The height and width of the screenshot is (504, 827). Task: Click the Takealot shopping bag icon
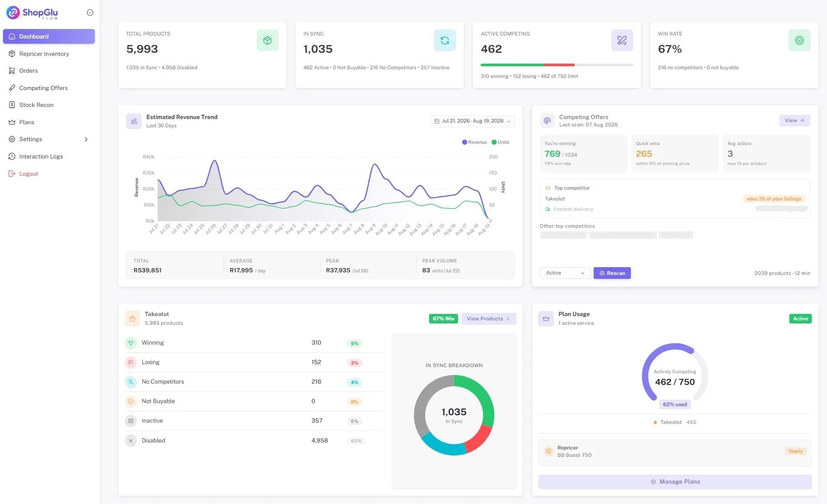pos(132,319)
